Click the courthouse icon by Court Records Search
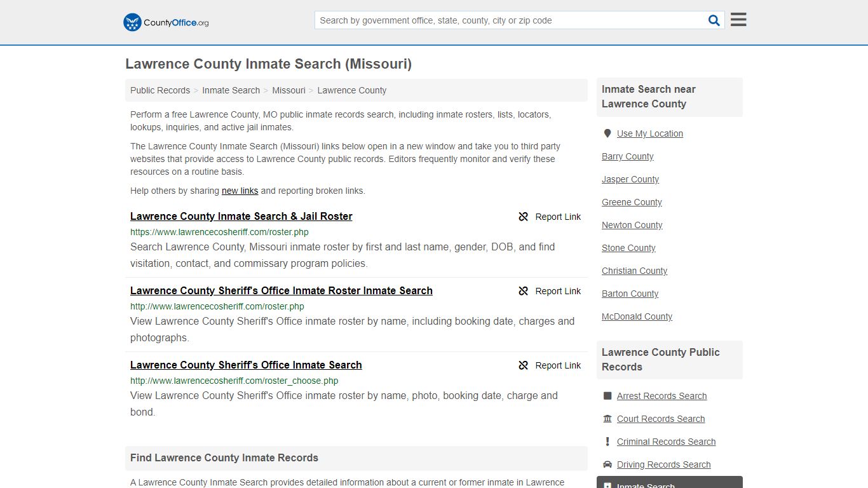Screen dimensions: 868x488 tap(607, 419)
